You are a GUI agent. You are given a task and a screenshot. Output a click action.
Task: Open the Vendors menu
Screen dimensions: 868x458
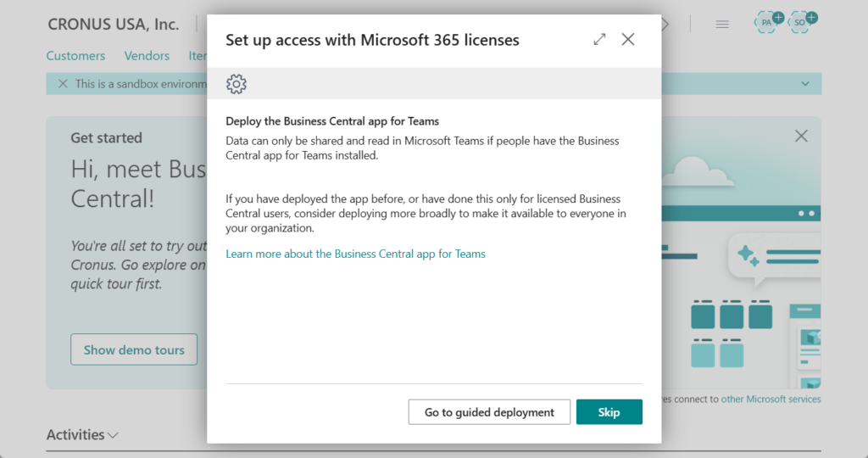point(147,56)
